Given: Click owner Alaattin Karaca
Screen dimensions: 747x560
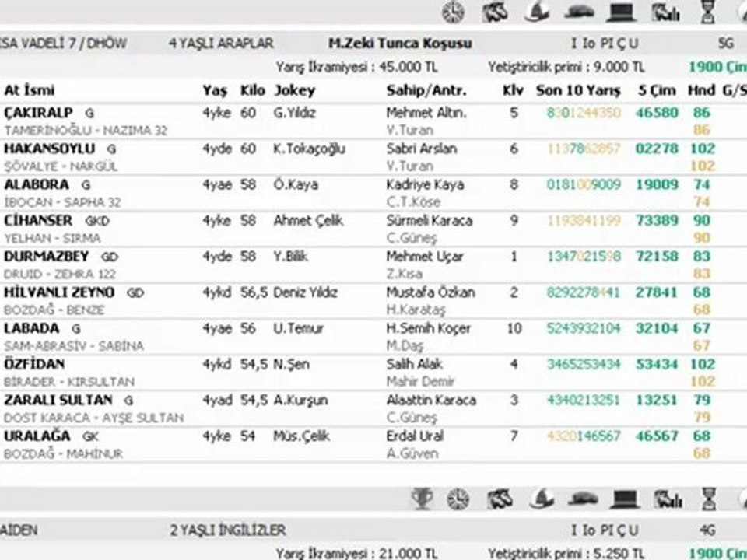Looking at the screenshot, I should pos(431,400).
